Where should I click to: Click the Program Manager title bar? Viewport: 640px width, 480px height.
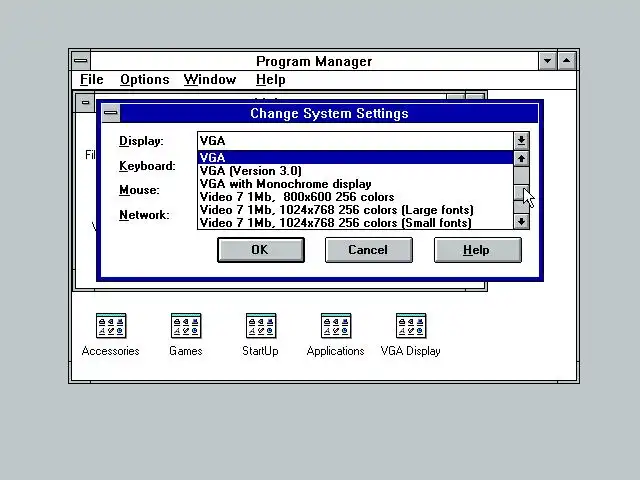[x=314, y=61]
